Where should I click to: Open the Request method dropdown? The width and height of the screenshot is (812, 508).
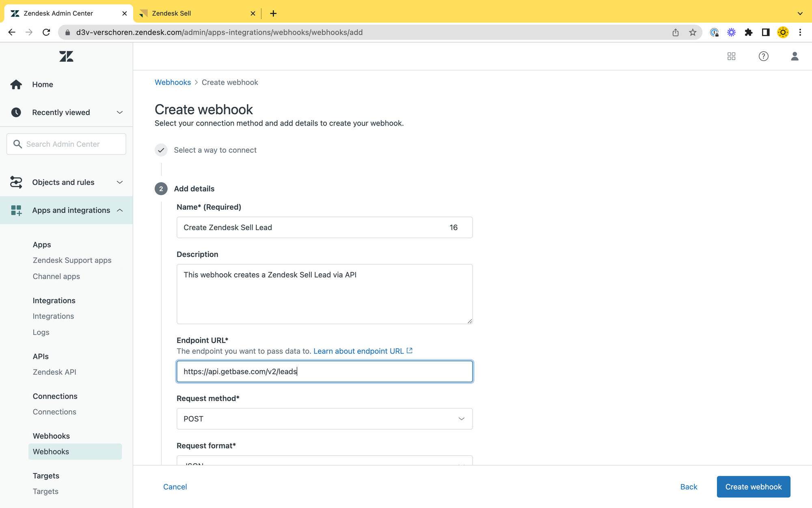point(324,419)
